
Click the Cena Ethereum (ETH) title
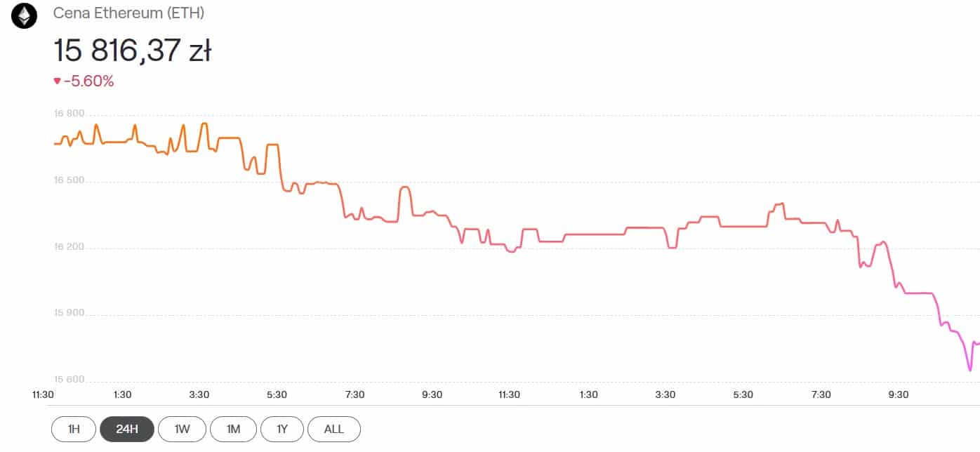pos(129,13)
